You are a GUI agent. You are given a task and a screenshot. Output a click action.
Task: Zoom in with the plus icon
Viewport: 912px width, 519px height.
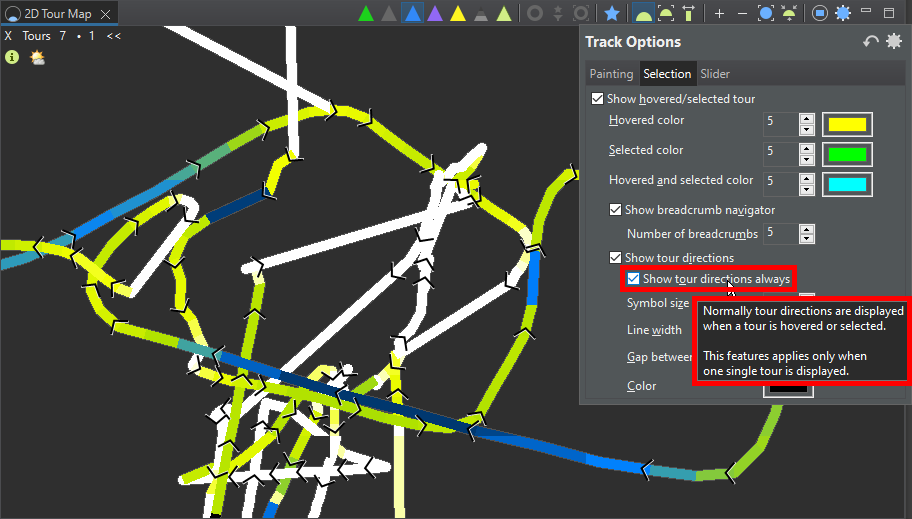point(719,13)
